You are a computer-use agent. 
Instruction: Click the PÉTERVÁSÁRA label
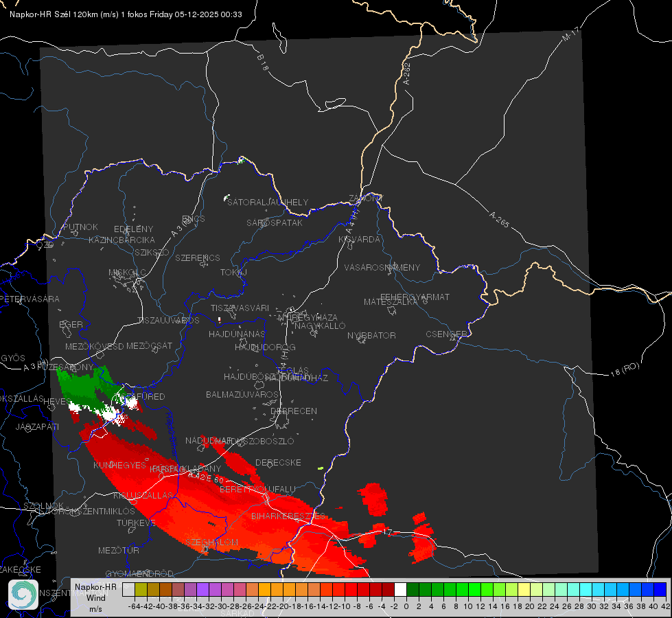click(30, 299)
